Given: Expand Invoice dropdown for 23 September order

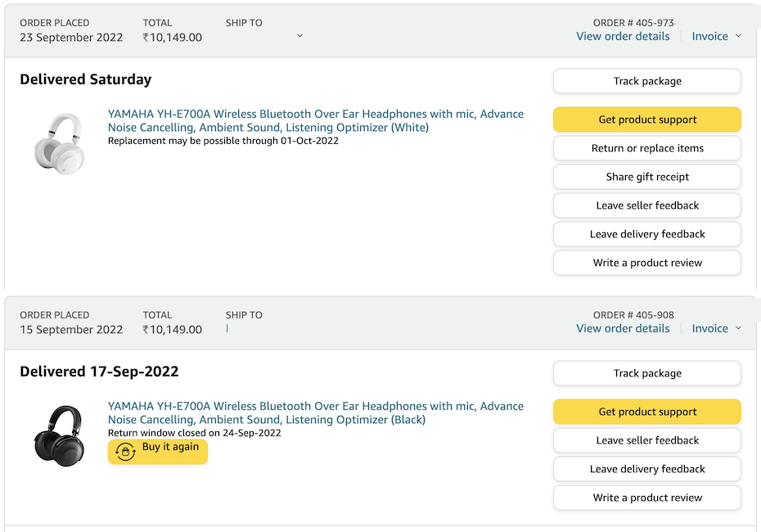Looking at the screenshot, I should point(717,36).
